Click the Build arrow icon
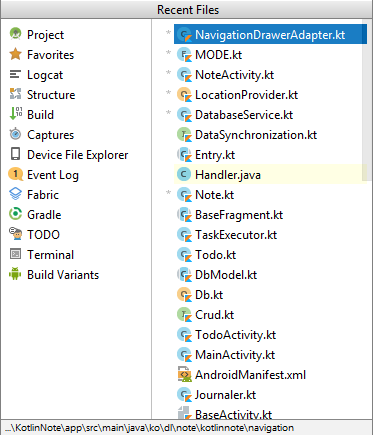 (x=15, y=114)
